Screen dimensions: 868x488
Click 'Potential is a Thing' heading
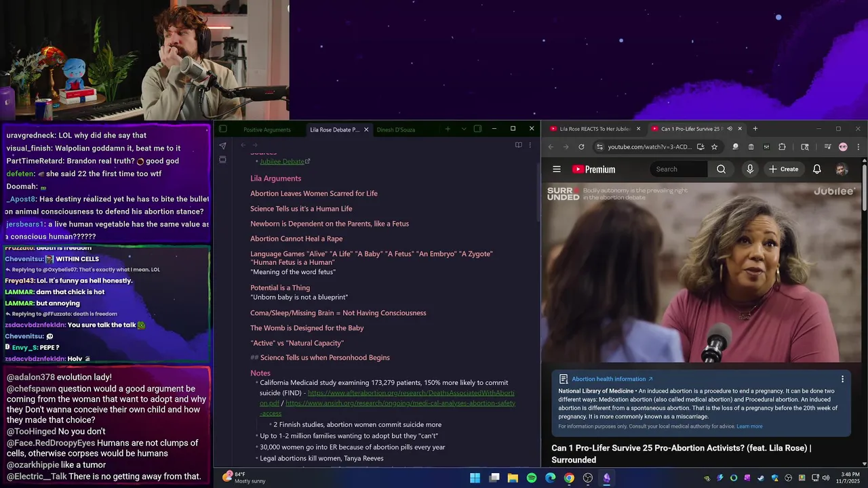[280, 288]
